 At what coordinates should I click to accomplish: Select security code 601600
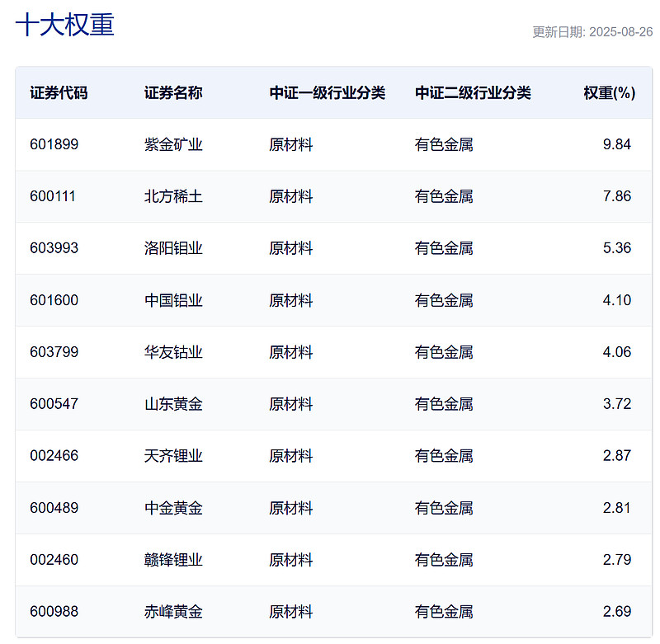coord(54,300)
